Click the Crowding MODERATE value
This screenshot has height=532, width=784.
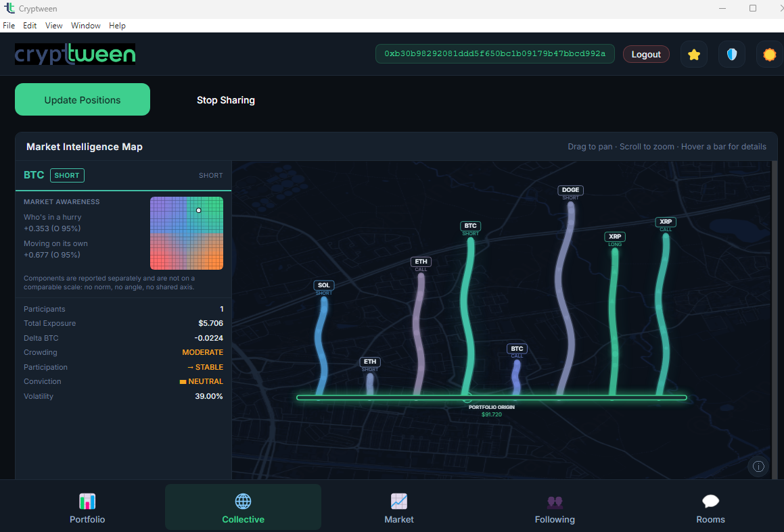coord(202,352)
